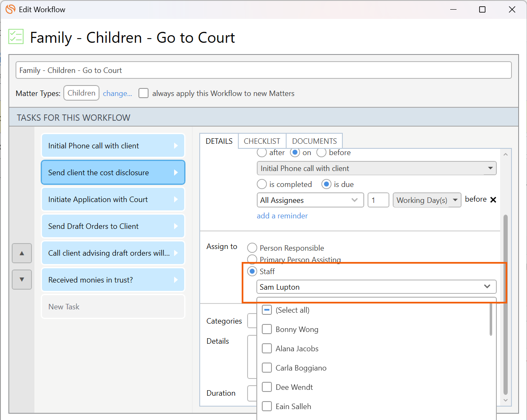
Task: Click the arrow on Received monies in trust task
Action: pyautogui.click(x=176, y=280)
